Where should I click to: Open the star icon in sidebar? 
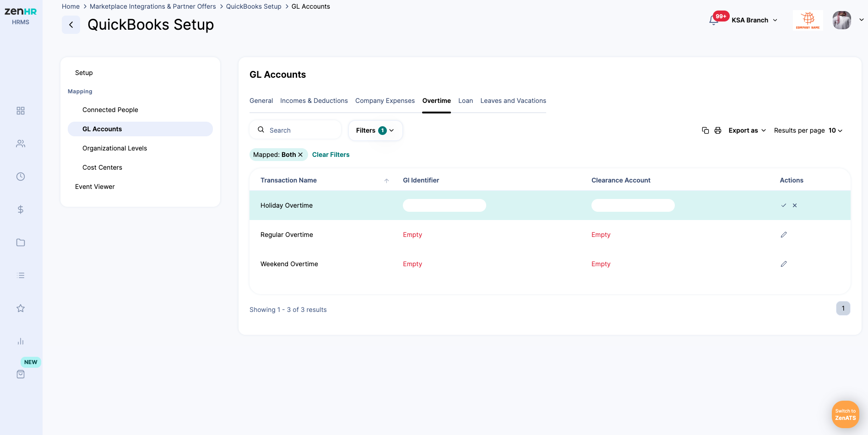pyautogui.click(x=21, y=308)
